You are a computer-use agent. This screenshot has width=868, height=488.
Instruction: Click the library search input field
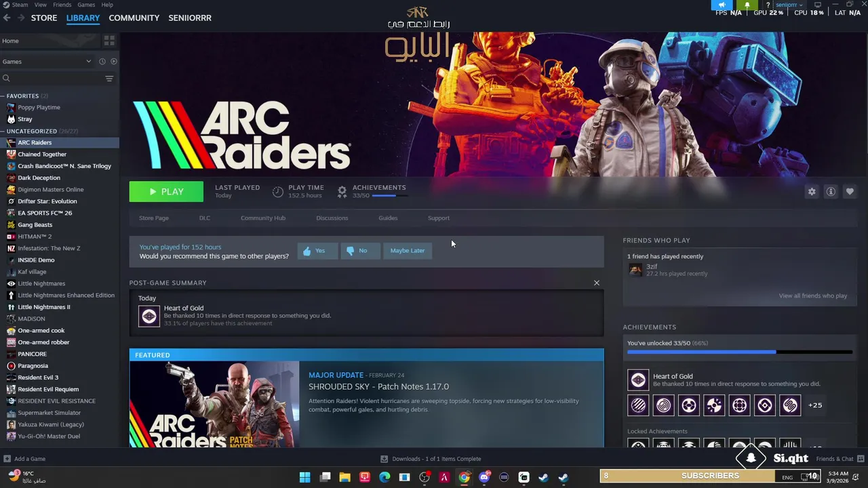tap(57, 79)
